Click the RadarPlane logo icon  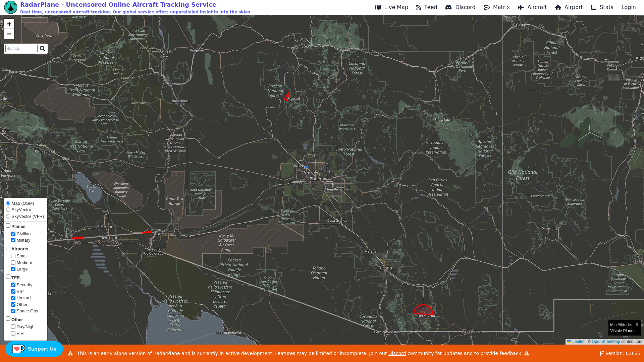pos(11,7)
